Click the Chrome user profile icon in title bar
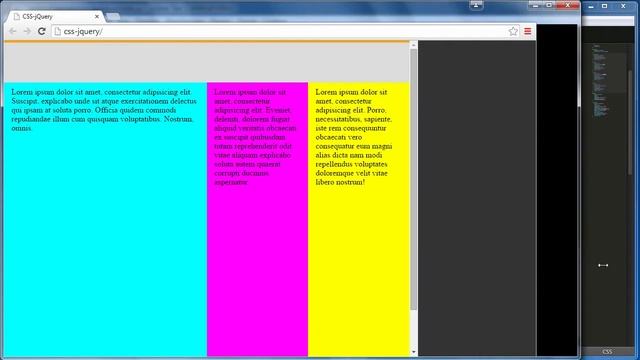Viewport: 640px width, 360px height. [x=476, y=5]
